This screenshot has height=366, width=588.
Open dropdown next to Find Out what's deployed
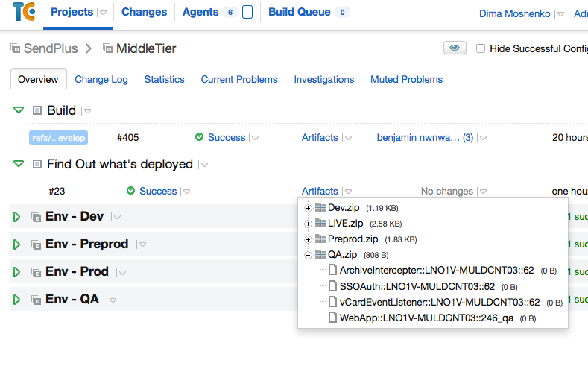point(204,165)
